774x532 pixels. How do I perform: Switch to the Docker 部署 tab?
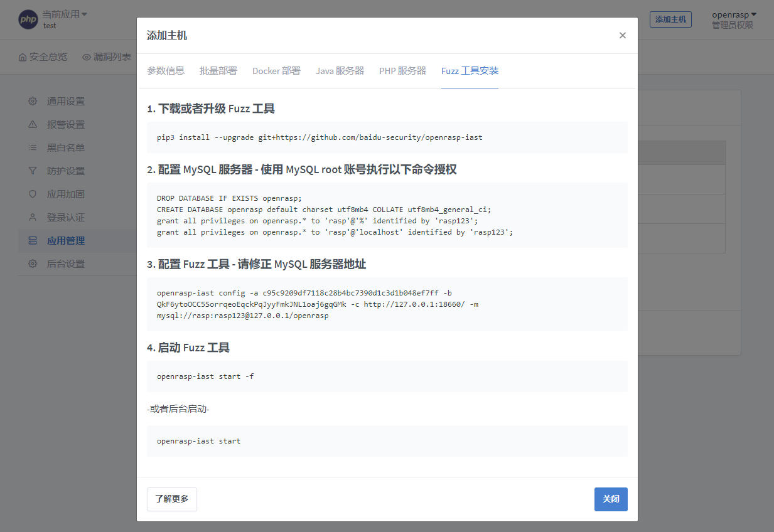coord(276,71)
